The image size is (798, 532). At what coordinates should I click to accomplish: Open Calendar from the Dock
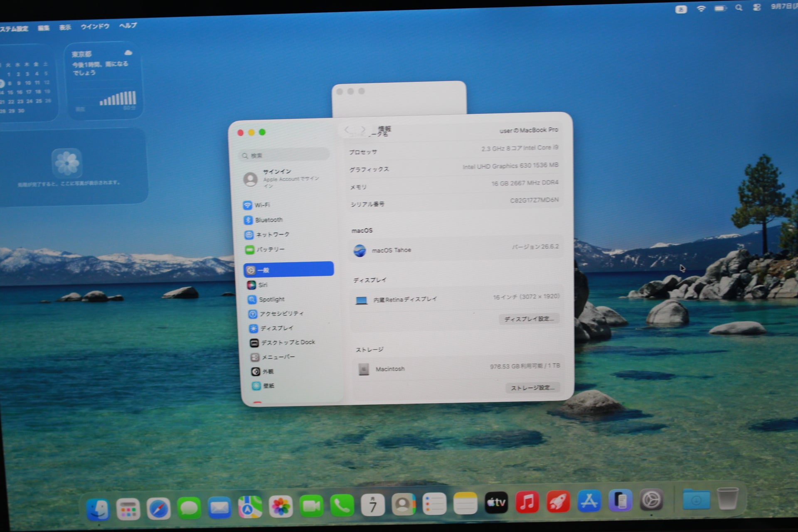pos(372,505)
